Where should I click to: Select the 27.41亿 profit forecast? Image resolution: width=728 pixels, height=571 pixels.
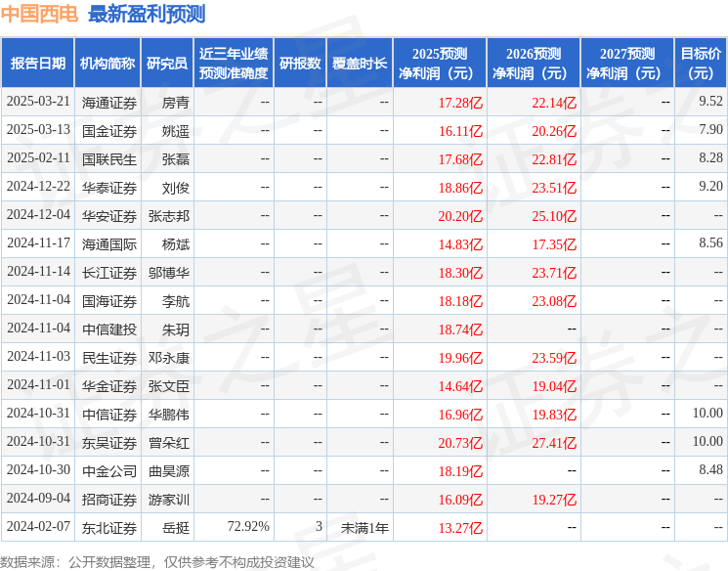click(554, 443)
